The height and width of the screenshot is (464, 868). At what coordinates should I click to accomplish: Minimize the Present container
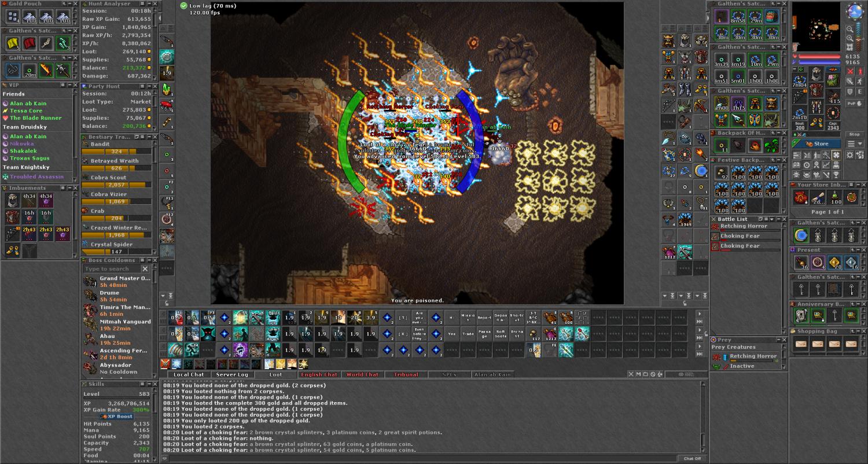pos(858,250)
